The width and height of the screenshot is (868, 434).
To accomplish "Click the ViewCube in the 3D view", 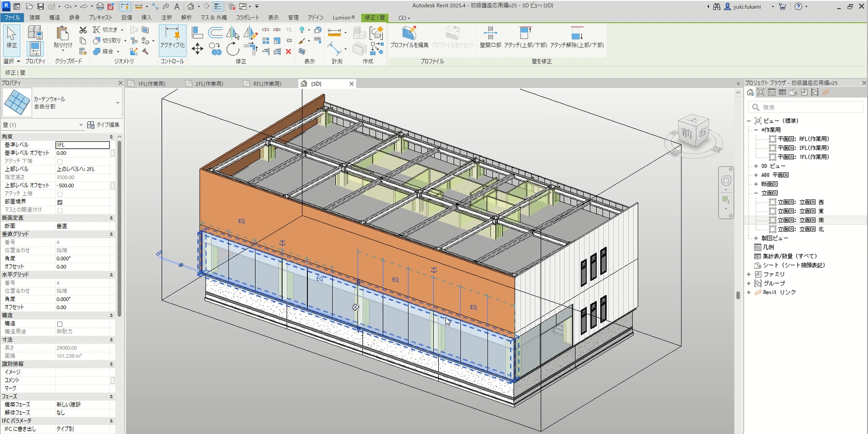I will pos(693,131).
